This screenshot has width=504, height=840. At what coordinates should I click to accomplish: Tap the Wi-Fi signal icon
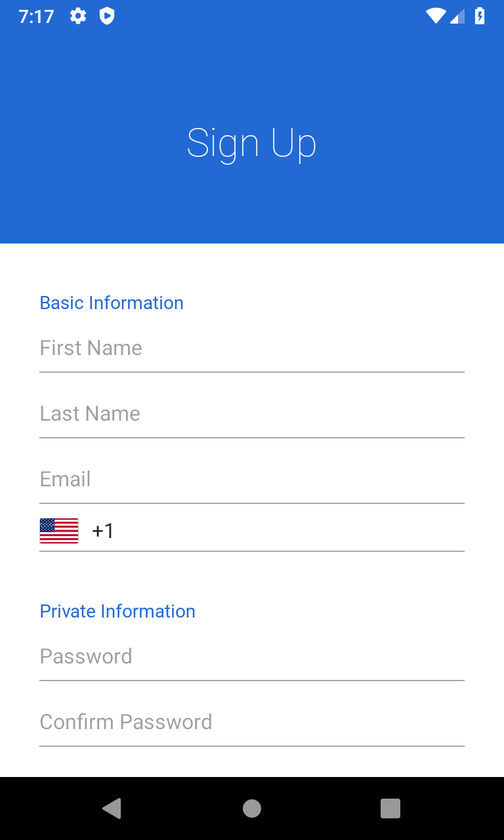tap(435, 16)
